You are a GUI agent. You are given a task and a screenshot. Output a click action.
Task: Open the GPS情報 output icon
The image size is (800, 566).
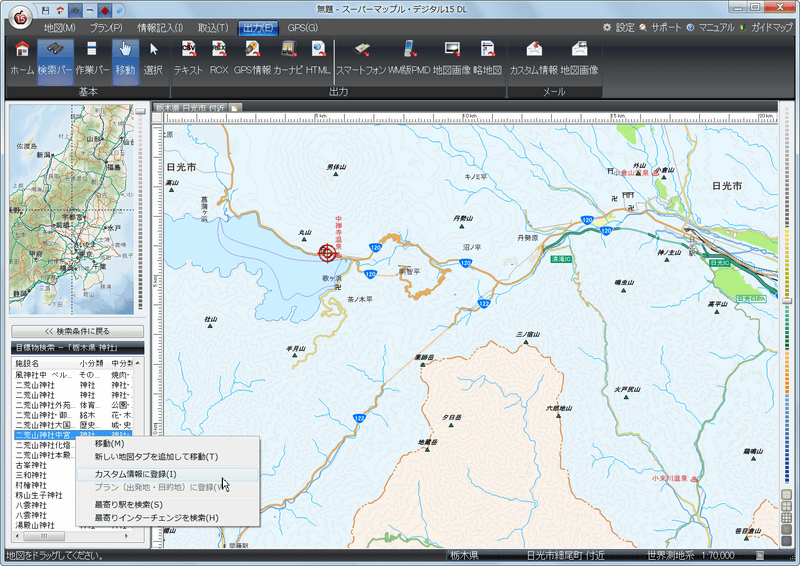[x=252, y=59]
